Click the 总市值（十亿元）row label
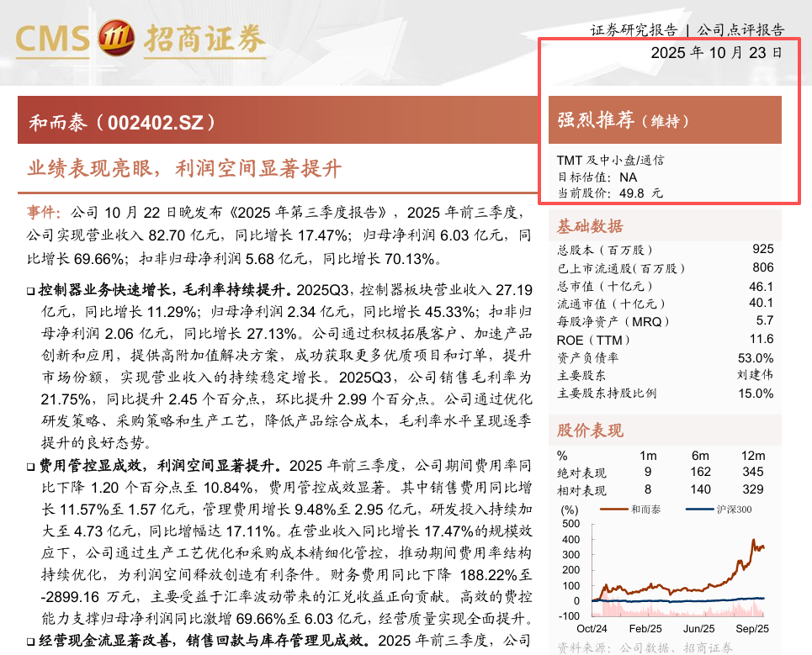 [x=604, y=286]
